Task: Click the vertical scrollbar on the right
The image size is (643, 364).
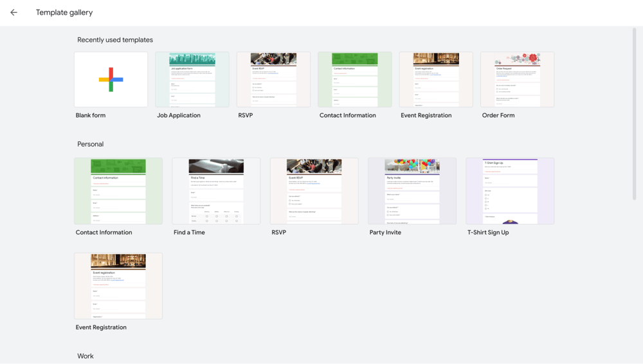Action: pyautogui.click(x=635, y=113)
